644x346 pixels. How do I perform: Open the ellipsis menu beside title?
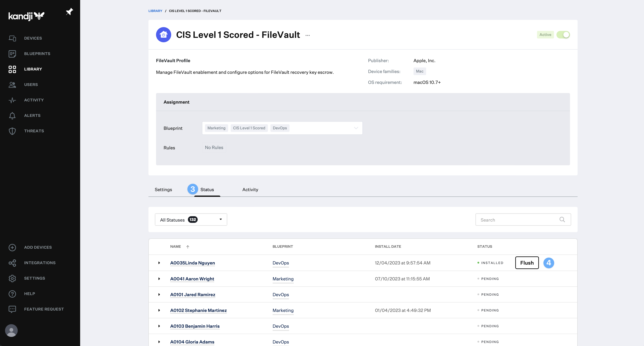307,35
